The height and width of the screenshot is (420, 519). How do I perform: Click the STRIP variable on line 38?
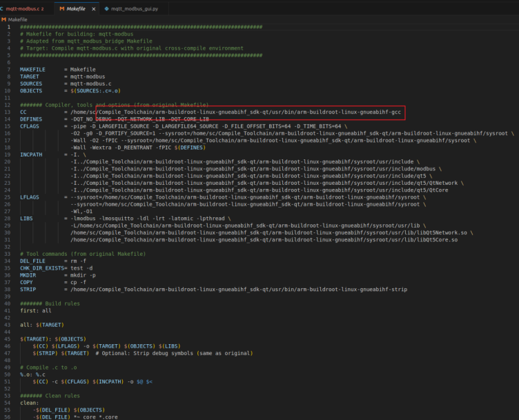pyautogui.click(x=28, y=289)
